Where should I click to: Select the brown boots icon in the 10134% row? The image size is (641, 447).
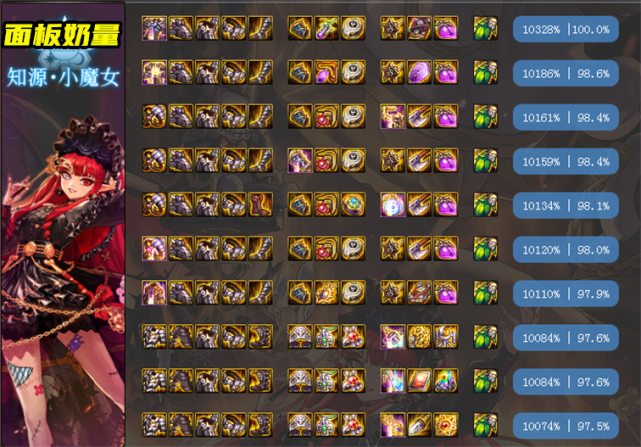[260, 204]
